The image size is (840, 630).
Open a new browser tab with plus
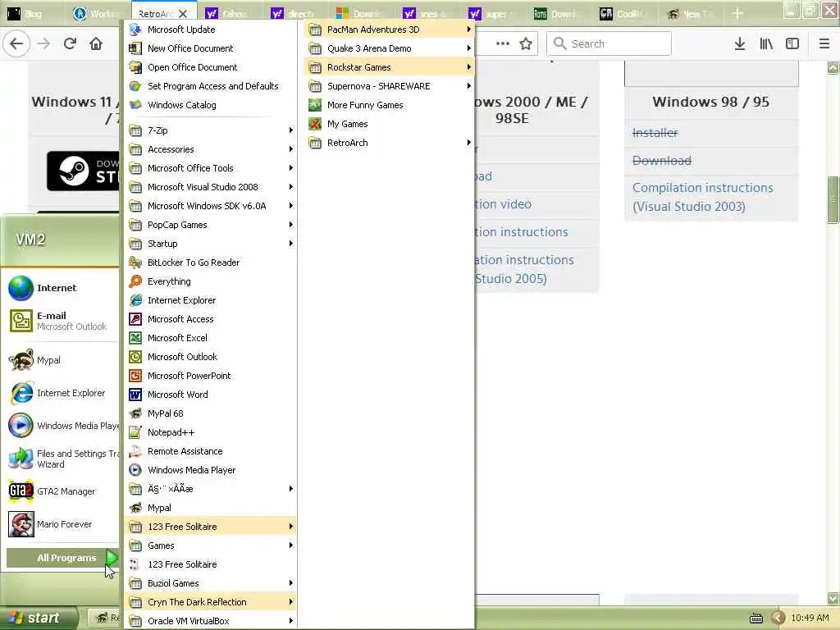pos(737,13)
